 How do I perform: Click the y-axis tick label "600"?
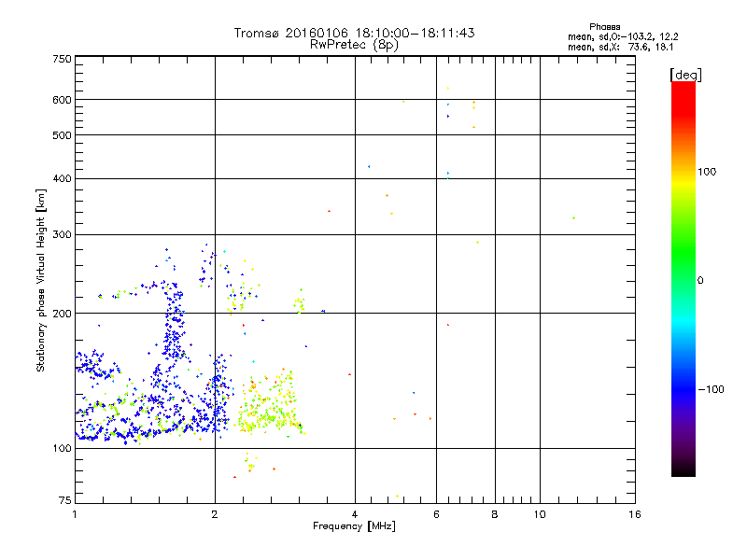[62, 100]
